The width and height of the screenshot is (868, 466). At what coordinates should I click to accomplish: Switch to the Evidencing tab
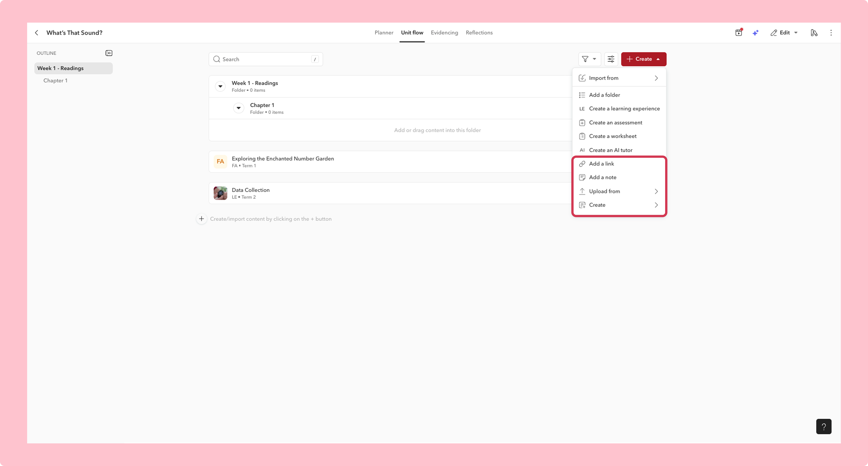click(x=444, y=33)
